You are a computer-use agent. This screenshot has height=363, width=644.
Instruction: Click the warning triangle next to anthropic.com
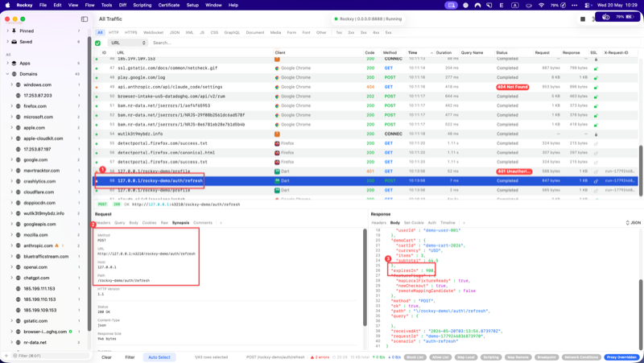click(x=56, y=245)
